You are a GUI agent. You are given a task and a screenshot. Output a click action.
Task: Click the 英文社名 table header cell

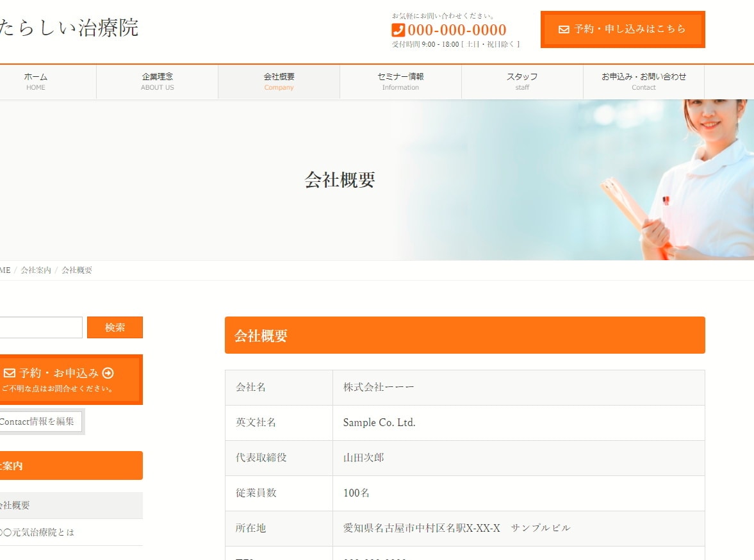point(279,422)
